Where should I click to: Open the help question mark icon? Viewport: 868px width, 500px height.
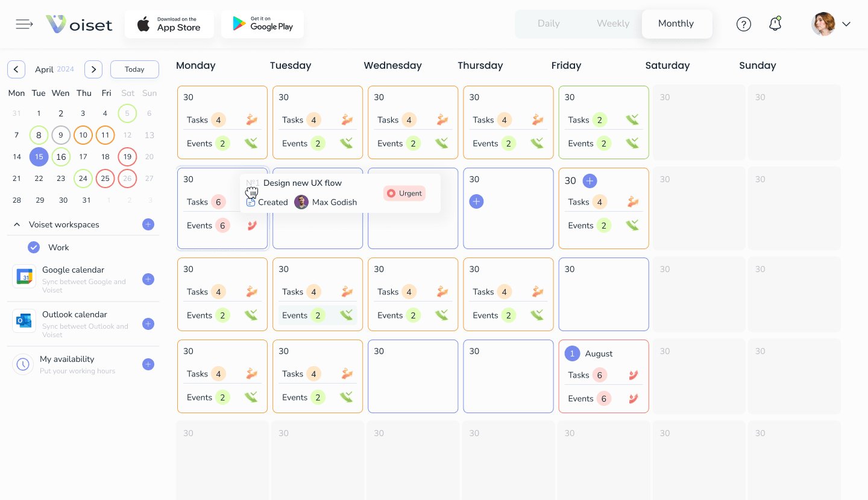tap(744, 24)
